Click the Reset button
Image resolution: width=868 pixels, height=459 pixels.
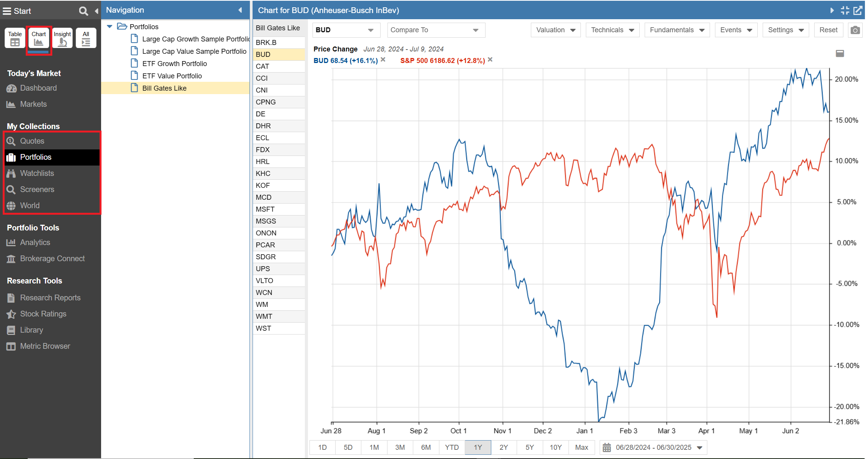pos(828,30)
